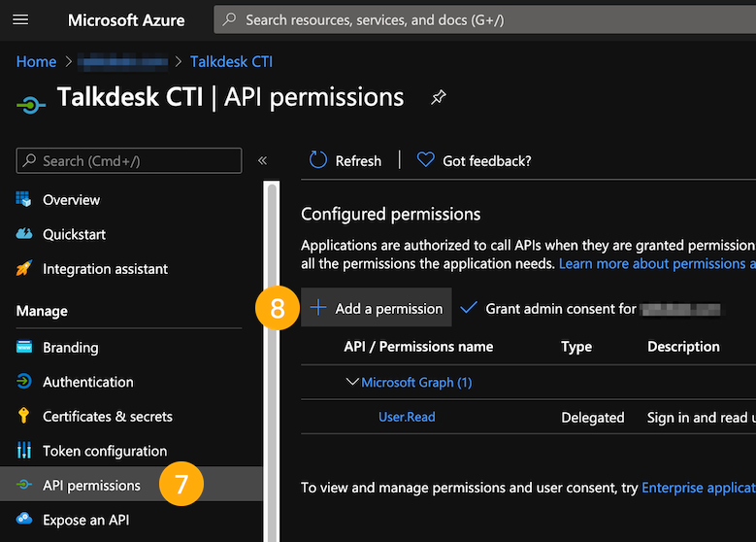Open Enterprise applications link

[x=699, y=488]
